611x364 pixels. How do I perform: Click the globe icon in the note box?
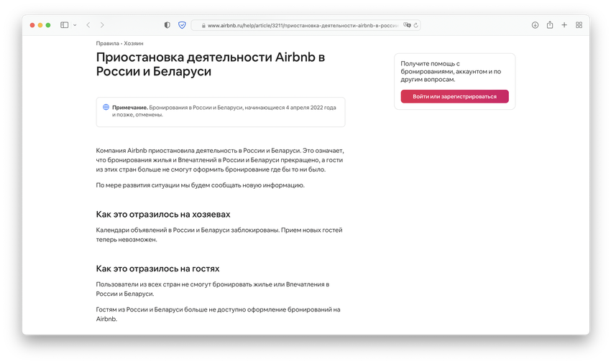[106, 107]
